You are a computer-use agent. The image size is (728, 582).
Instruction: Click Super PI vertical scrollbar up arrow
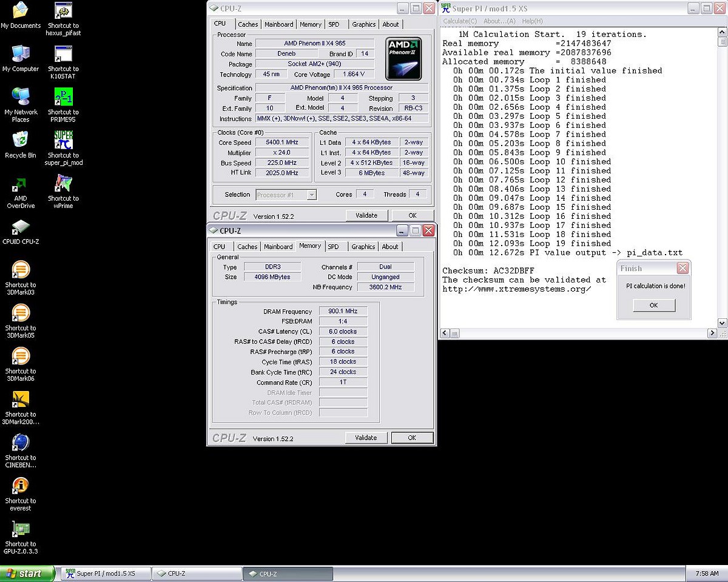(x=722, y=33)
